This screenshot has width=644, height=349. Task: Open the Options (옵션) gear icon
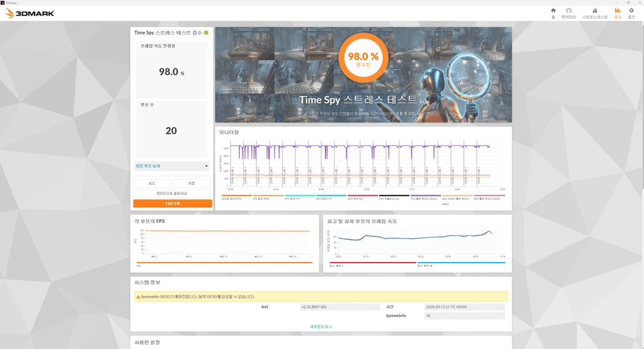[x=631, y=13]
